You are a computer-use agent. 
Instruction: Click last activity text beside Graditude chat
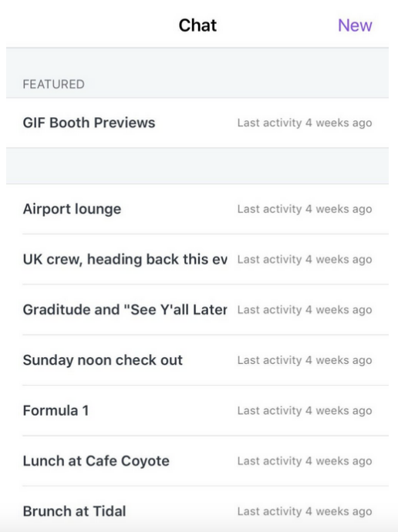305,310
